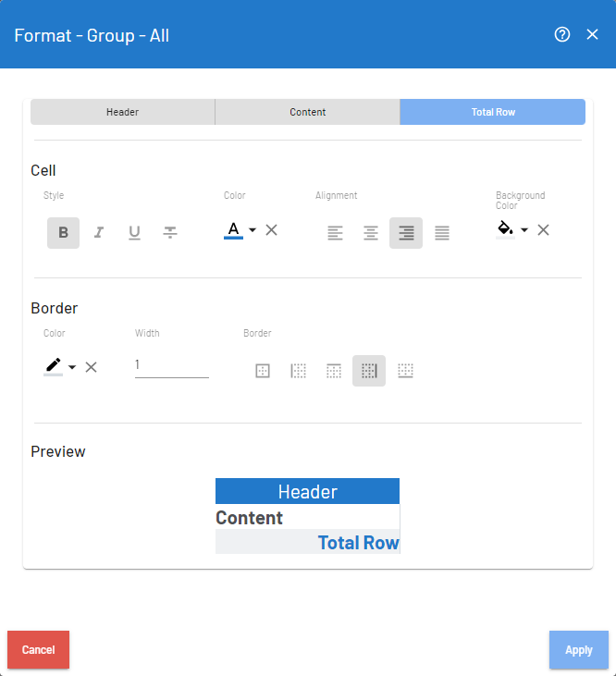Click the Apply button
The height and width of the screenshot is (676, 616).
578,649
